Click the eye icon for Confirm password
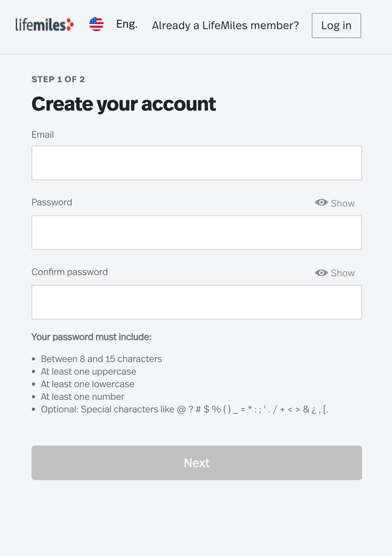The width and height of the screenshot is (392, 558). (x=321, y=273)
